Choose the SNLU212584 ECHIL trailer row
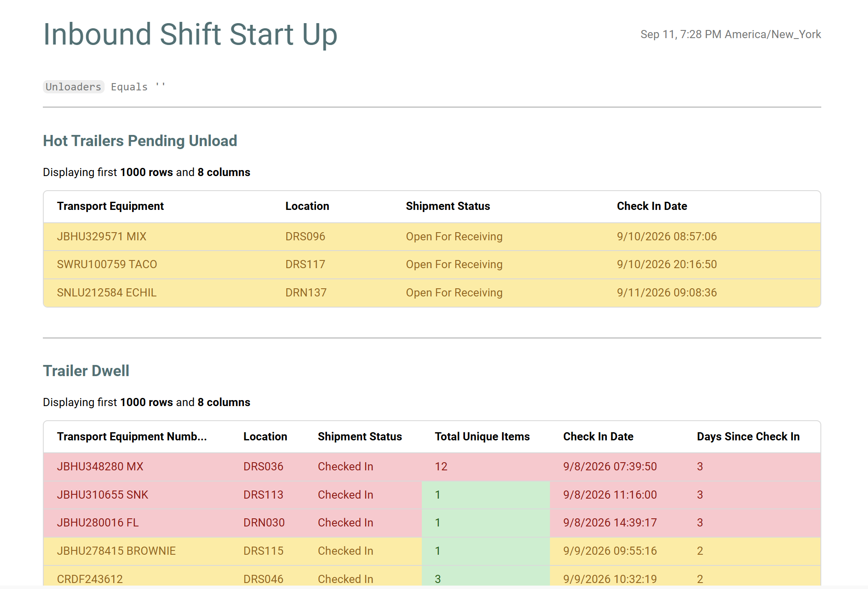 432,293
